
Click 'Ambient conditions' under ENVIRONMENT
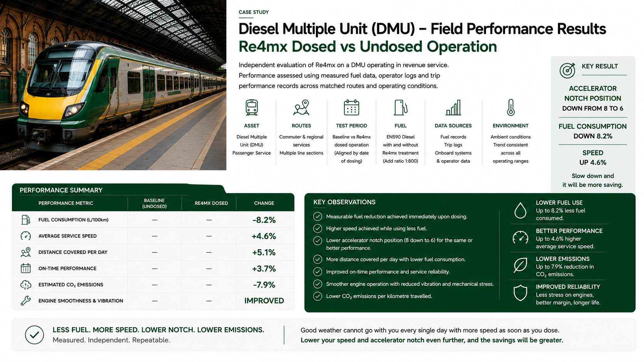tap(511, 137)
